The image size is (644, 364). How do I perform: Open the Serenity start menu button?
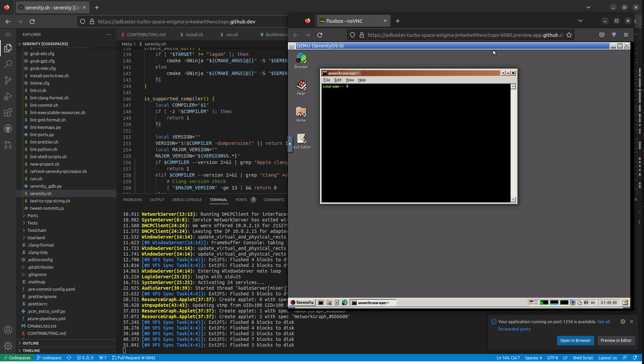[x=302, y=302]
